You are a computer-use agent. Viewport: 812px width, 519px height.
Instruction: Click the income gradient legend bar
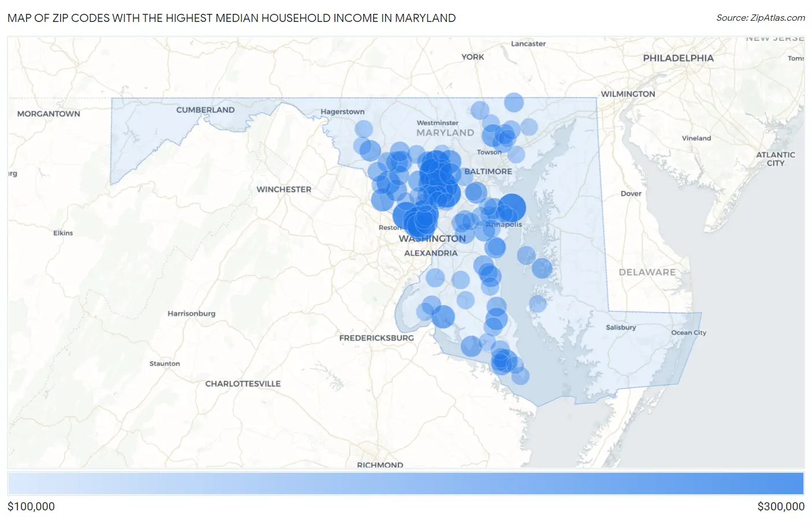[x=406, y=484]
